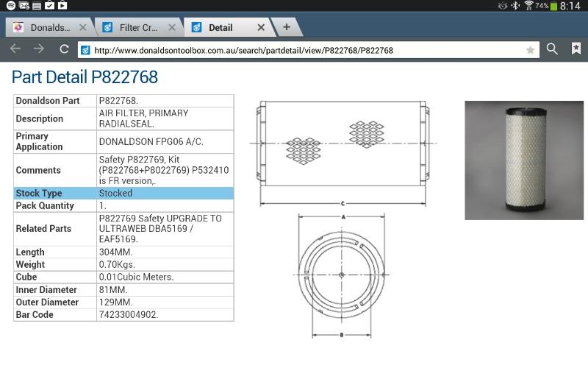Reload the page with refresh icon

click(x=64, y=49)
